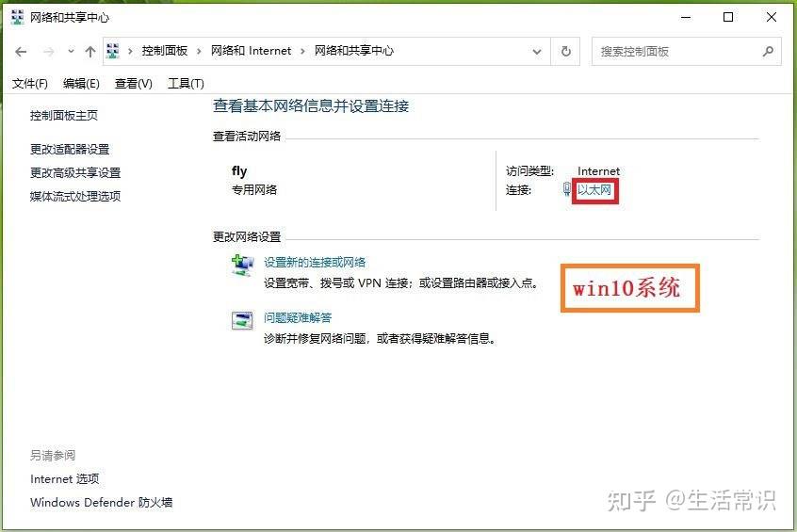Focus the 搜索控制面板 search field
The height and width of the screenshot is (532, 797).
click(x=686, y=52)
